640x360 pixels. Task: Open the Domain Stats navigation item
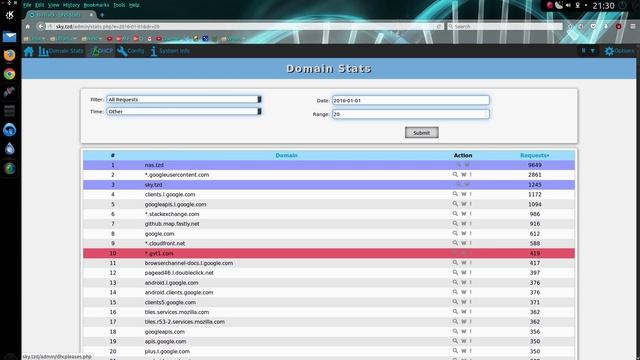[61, 51]
